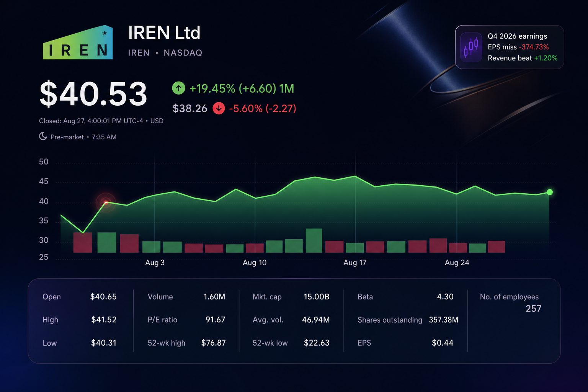Click the crescent moon pre-market icon
This screenshot has width=588, height=392.
tap(43, 136)
